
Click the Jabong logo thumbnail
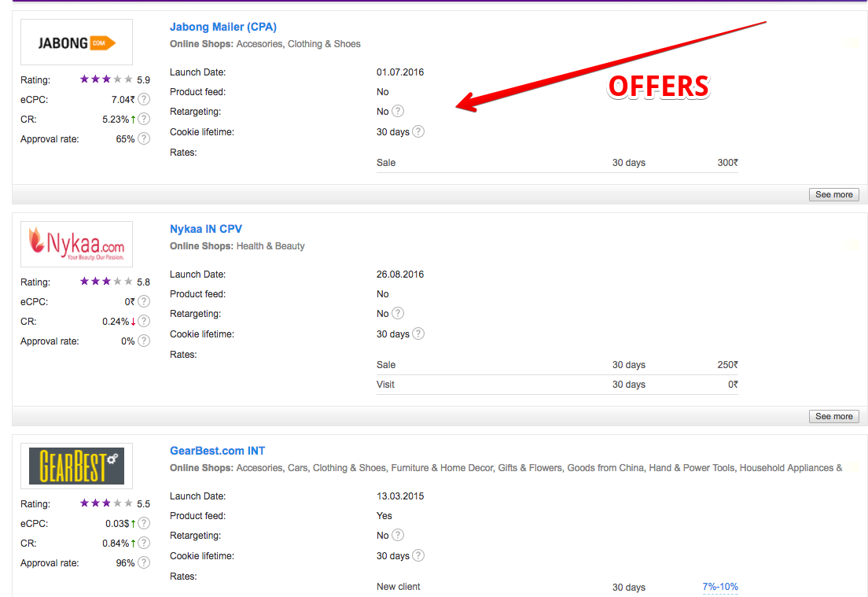click(x=76, y=42)
